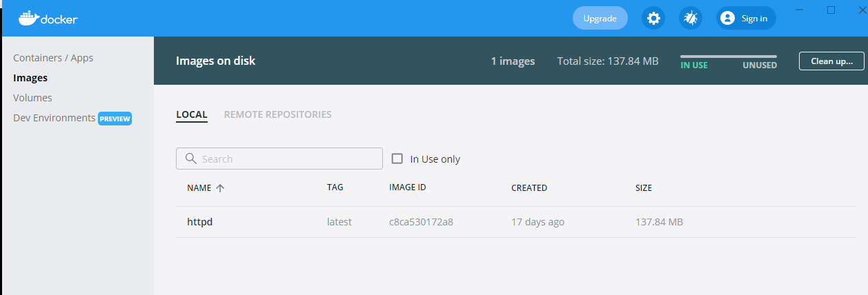Select the httpd image name
Screen dimensions: 868x295
coord(200,222)
